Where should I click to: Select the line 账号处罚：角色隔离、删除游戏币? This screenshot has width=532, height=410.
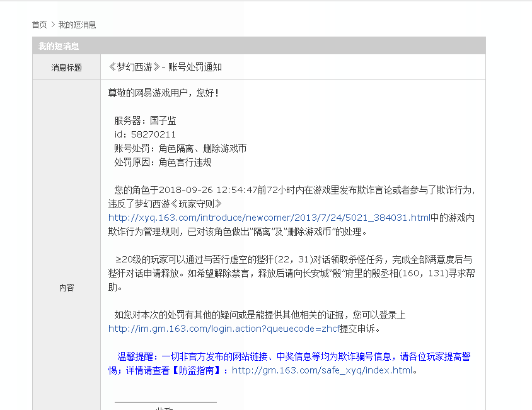coord(180,148)
